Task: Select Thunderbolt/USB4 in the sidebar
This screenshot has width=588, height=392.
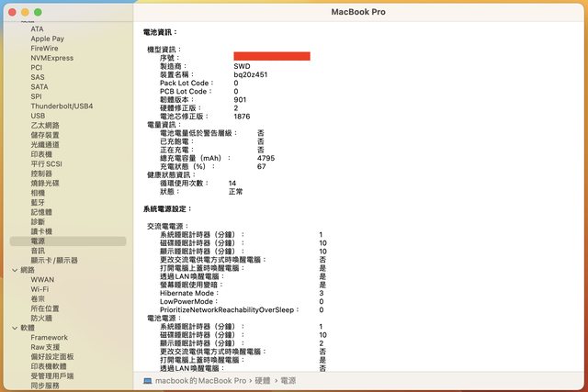Action: tap(62, 106)
